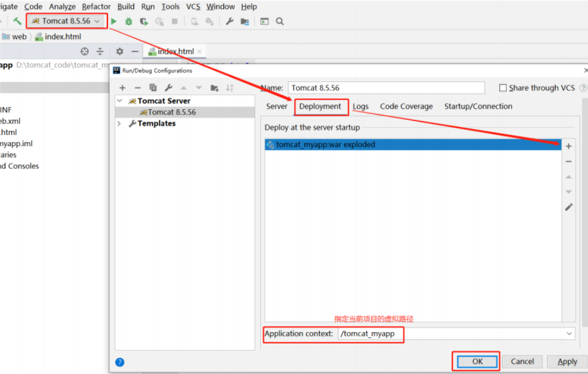Click the green Build hammer icon
Viewport: 588px width, 374px height.
pos(17,22)
